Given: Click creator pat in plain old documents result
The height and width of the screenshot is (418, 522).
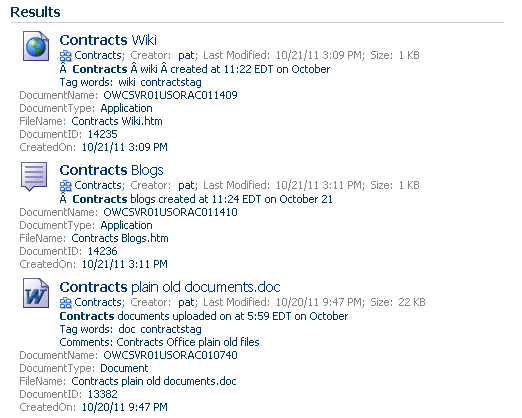Looking at the screenshot, I should [x=186, y=302].
